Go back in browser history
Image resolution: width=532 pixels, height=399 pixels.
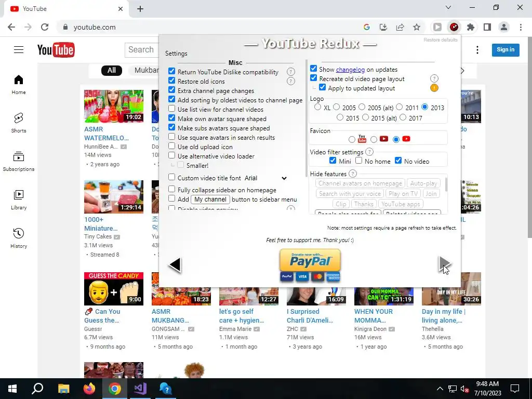[11, 27]
